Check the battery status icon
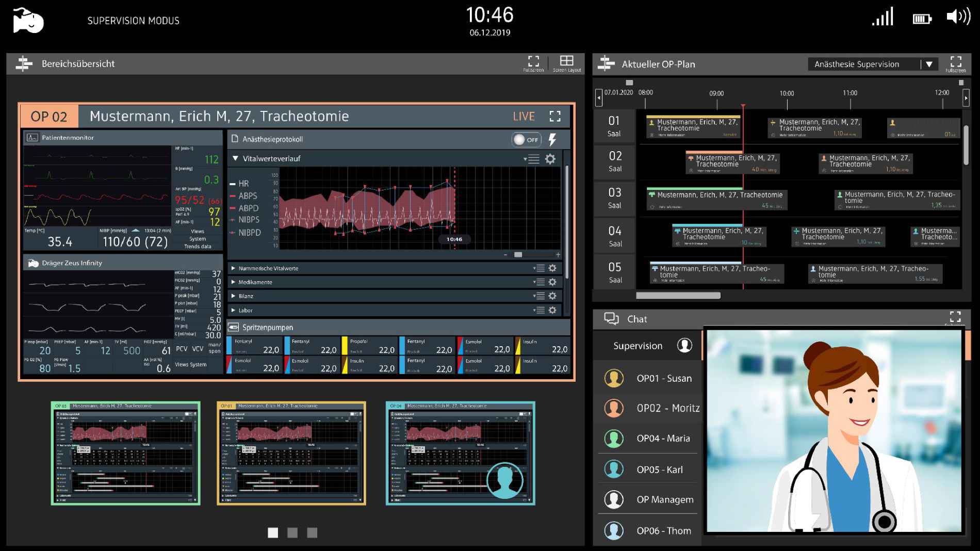Viewport: 980px width, 551px height. (x=922, y=20)
